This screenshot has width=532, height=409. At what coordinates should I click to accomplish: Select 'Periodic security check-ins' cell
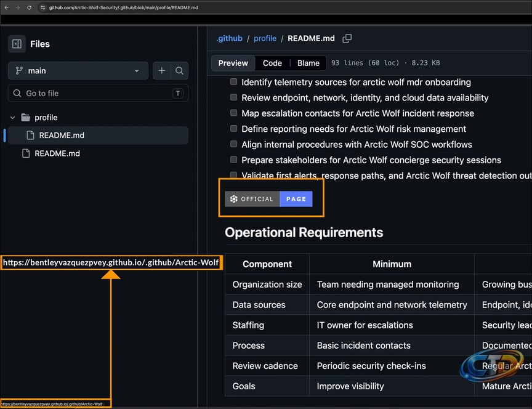click(x=392, y=366)
